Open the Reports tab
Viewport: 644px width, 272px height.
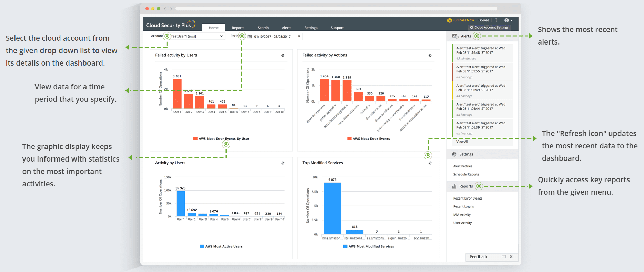point(238,28)
